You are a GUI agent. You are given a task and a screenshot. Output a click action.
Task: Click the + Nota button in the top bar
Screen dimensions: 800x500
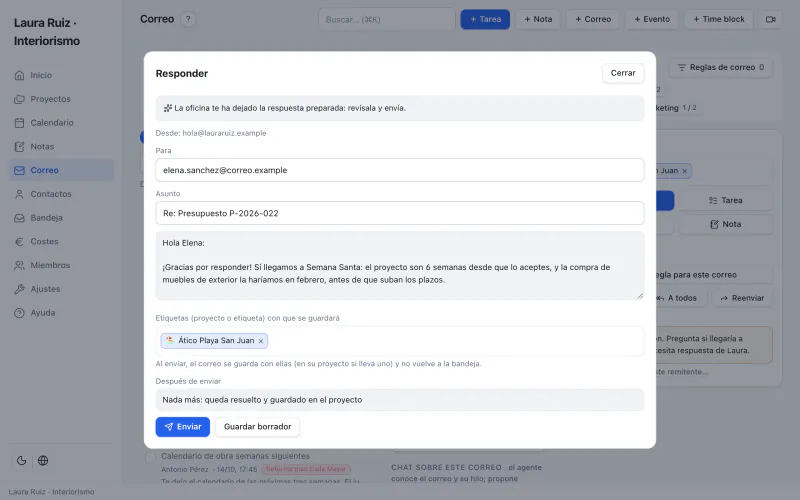[x=538, y=19]
